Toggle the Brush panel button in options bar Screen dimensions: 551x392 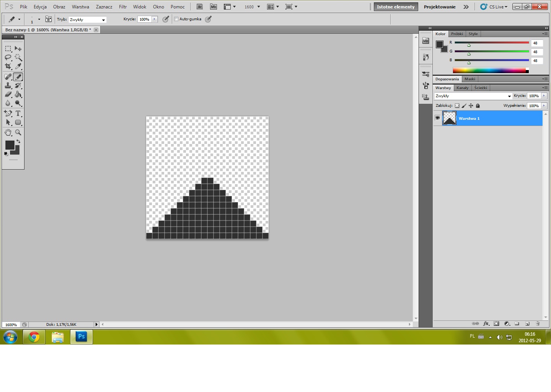click(x=49, y=19)
